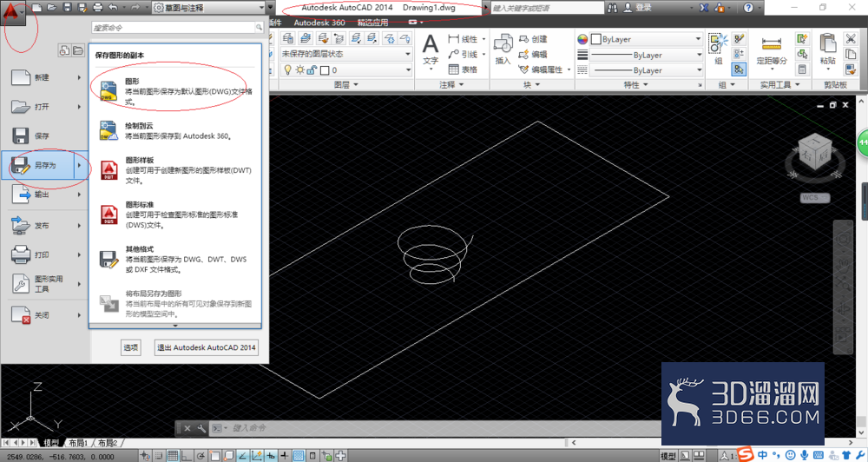Click the help question mark icon
Screen dimensions: 868x462
(x=748, y=8)
